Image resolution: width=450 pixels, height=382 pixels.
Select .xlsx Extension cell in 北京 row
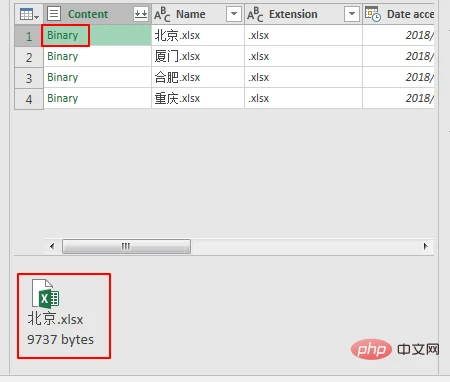(303, 35)
